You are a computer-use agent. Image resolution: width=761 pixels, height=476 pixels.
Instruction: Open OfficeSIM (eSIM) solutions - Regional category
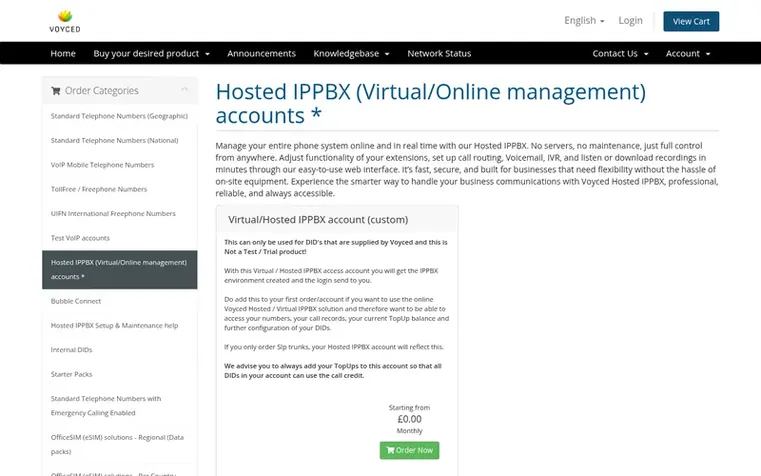pos(119,444)
